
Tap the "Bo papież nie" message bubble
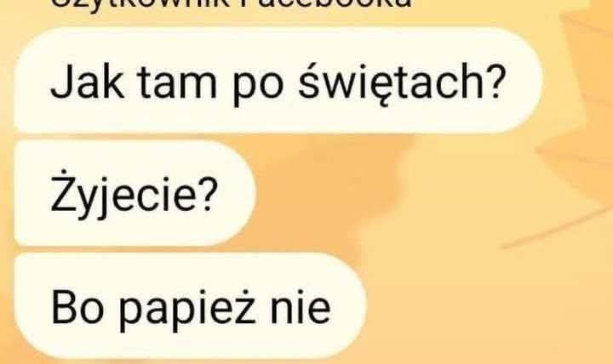(190, 306)
